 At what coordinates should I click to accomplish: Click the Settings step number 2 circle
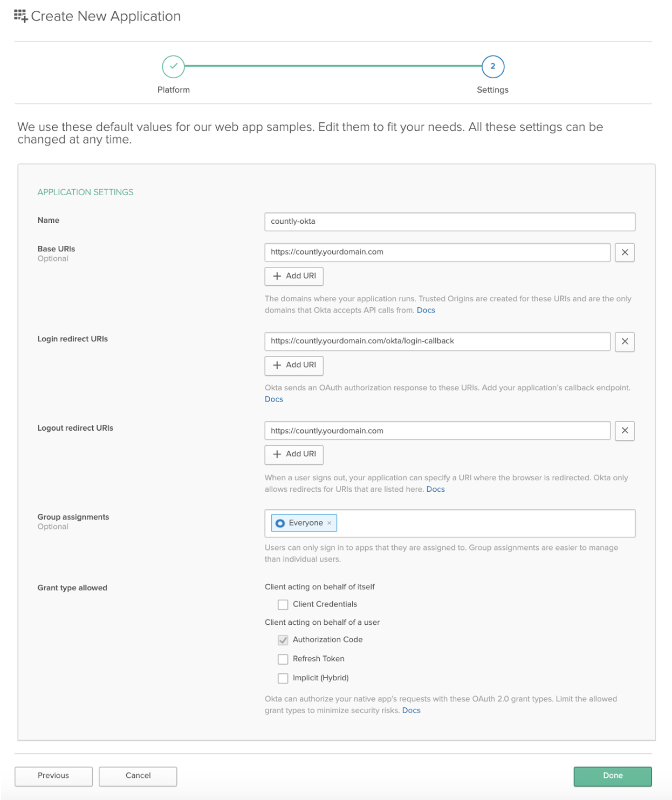pyautogui.click(x=492, y=66)
